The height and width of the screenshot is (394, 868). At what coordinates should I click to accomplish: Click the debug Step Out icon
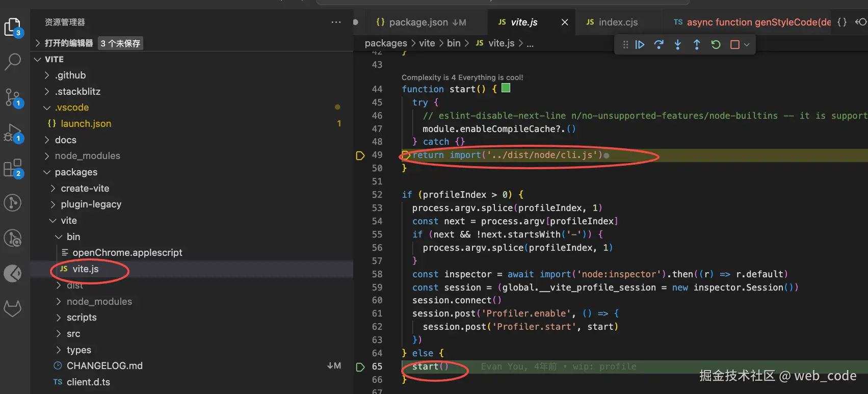pyautogui.click(x=696, y=45)
